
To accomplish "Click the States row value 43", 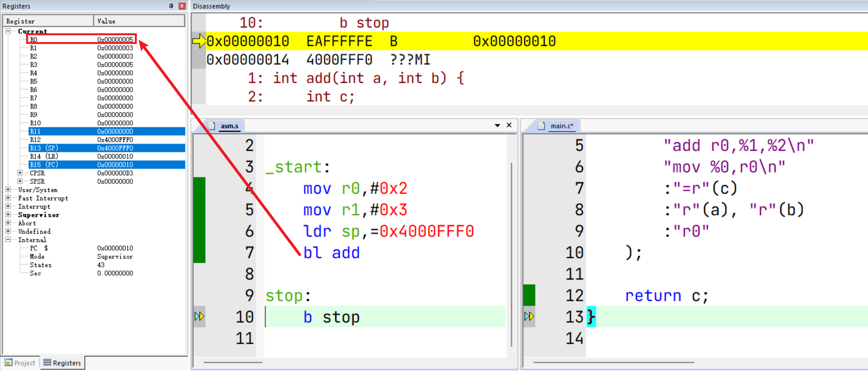I will [x=101, y=265].
